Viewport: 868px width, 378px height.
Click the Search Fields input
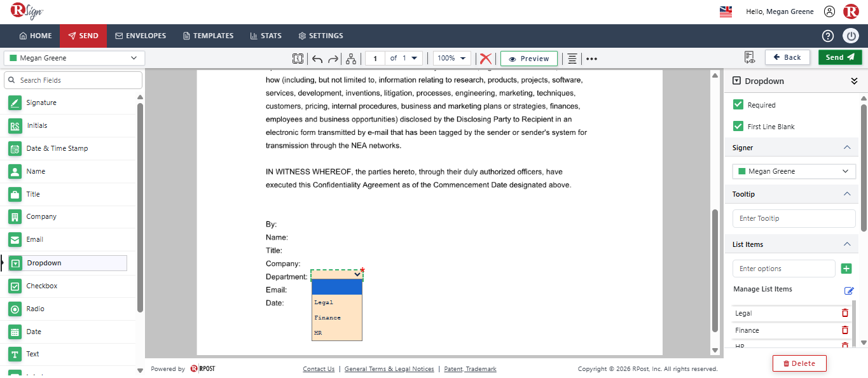73,80
